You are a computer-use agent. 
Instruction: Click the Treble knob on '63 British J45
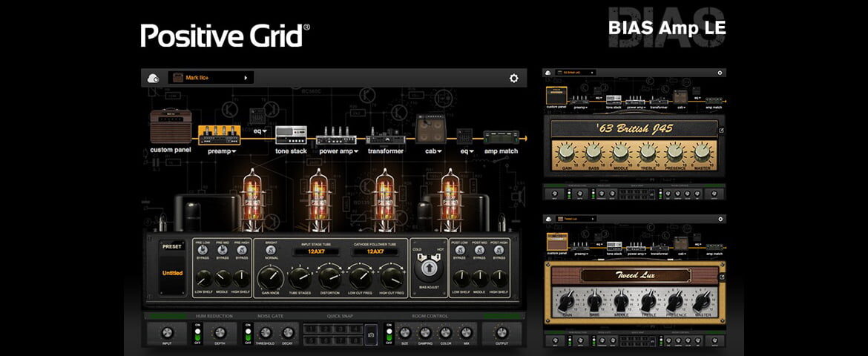(648, 152)
